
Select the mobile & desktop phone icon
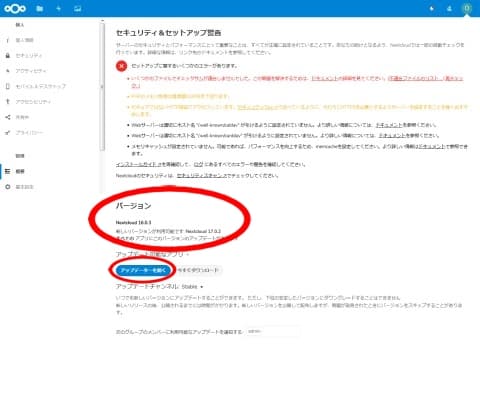point(8,86)
